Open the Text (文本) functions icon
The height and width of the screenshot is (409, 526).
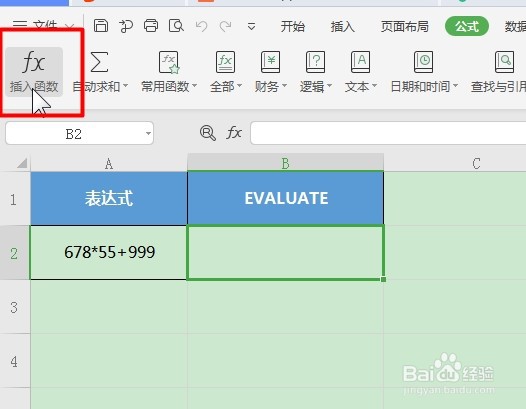click(x=360, y=62)
